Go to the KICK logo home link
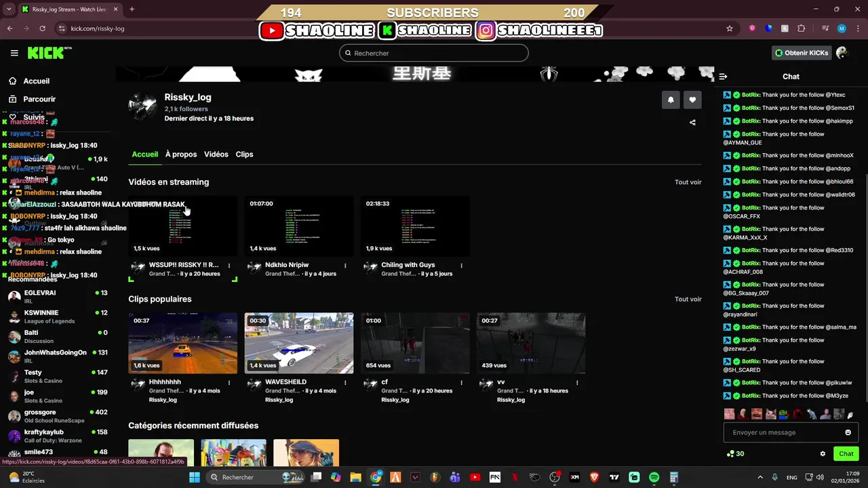The width and height of the screenshot is (868, 488). click(49, 53)
